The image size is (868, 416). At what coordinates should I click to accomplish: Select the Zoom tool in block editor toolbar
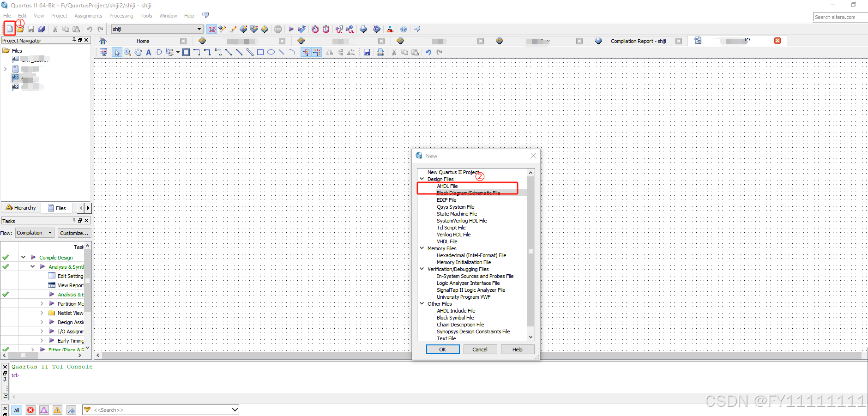[127, 52]
